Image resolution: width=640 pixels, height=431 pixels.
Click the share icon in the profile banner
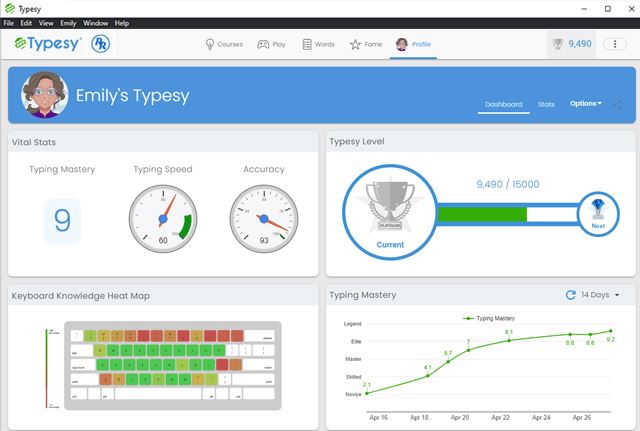click(x=617, y=104)
